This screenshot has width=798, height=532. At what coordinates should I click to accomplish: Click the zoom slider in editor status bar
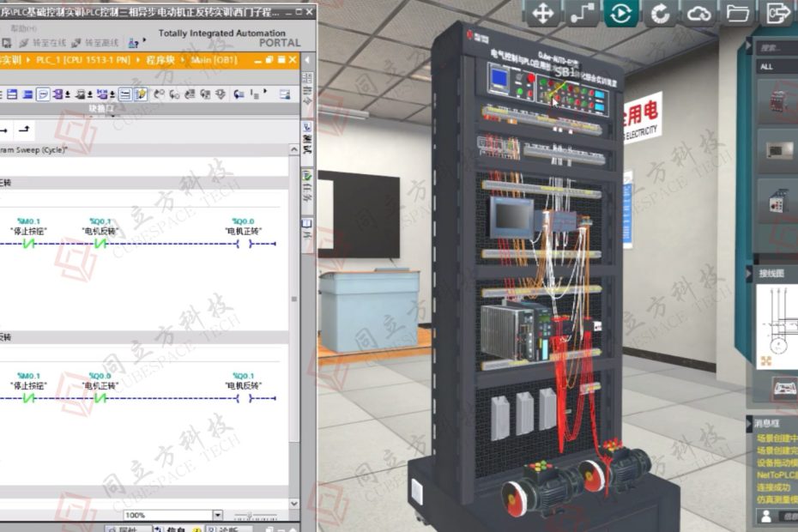(256, 515)
